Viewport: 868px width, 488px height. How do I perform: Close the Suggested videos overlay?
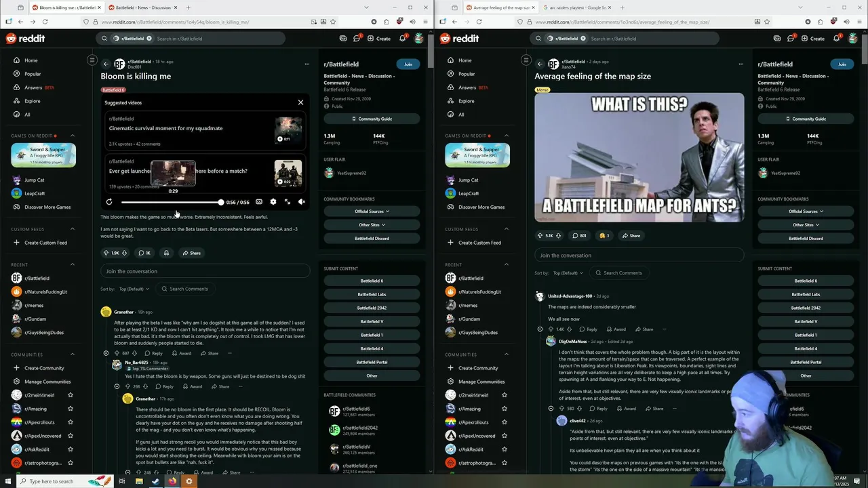300,102
